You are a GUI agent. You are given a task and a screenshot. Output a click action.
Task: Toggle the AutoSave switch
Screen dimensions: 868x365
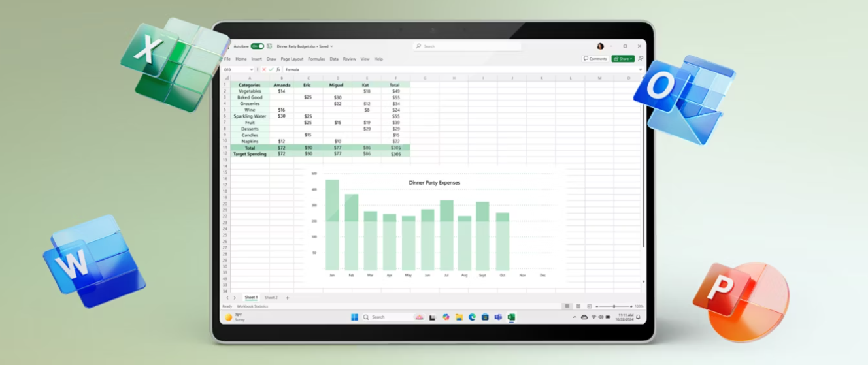(x=258, y=46)
